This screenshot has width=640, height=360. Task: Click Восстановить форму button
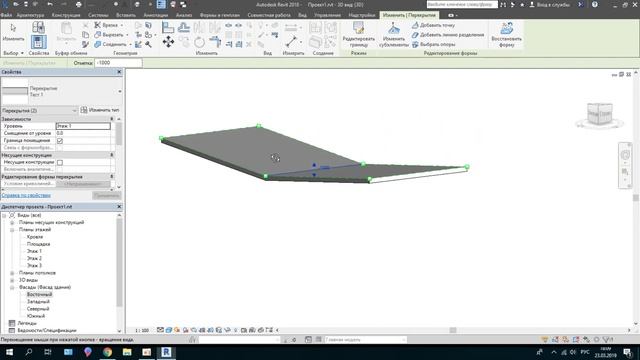[x=506, y=34]
